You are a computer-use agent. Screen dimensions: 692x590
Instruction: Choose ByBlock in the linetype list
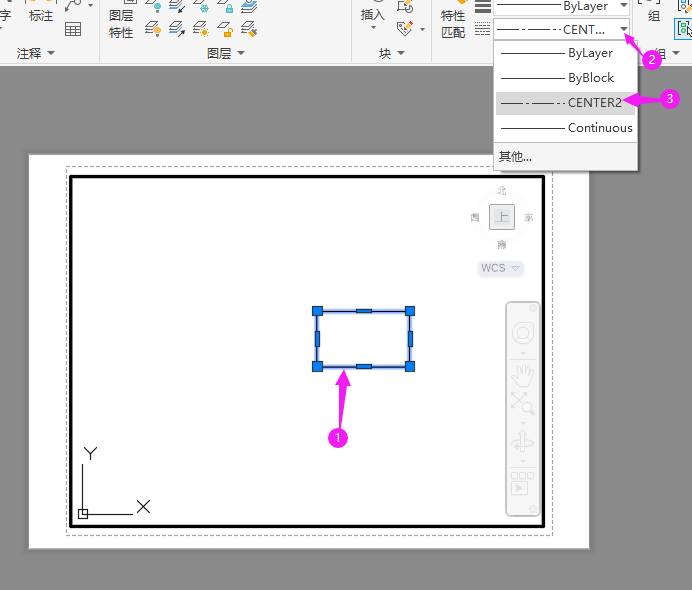coord(566,78)
